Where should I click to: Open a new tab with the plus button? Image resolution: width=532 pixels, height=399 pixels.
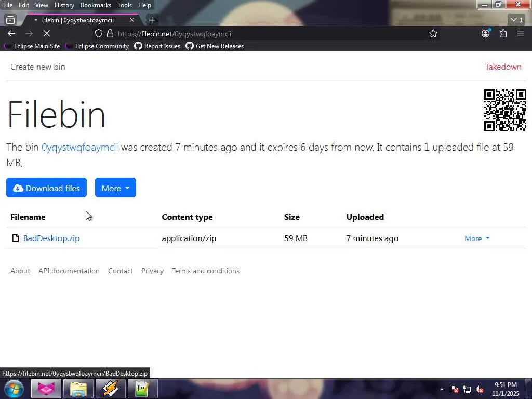tap(152, 20)
